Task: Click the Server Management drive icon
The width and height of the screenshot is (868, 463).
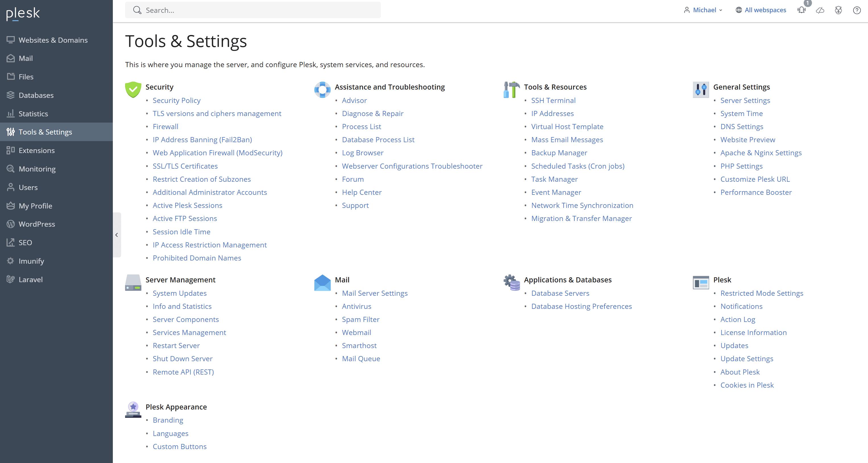Action: pos(133,283)
